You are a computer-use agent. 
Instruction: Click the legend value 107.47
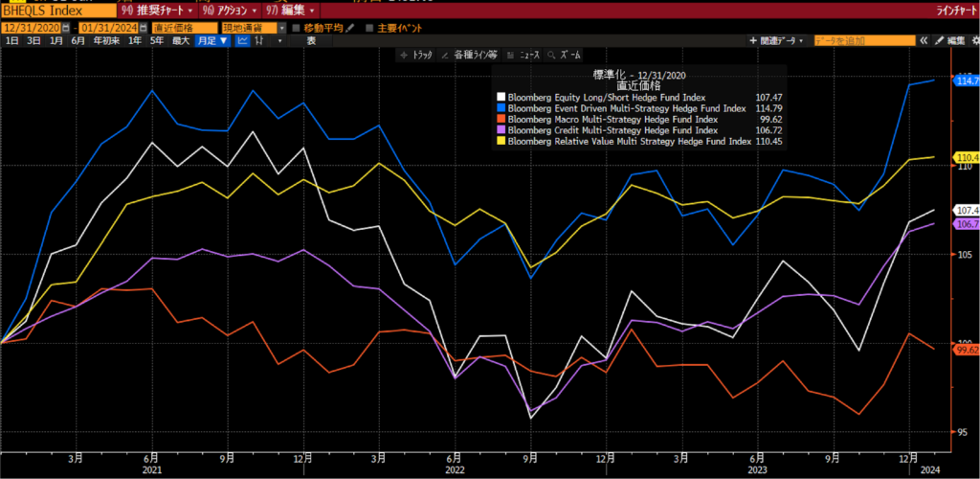click(x=769, y=98)
